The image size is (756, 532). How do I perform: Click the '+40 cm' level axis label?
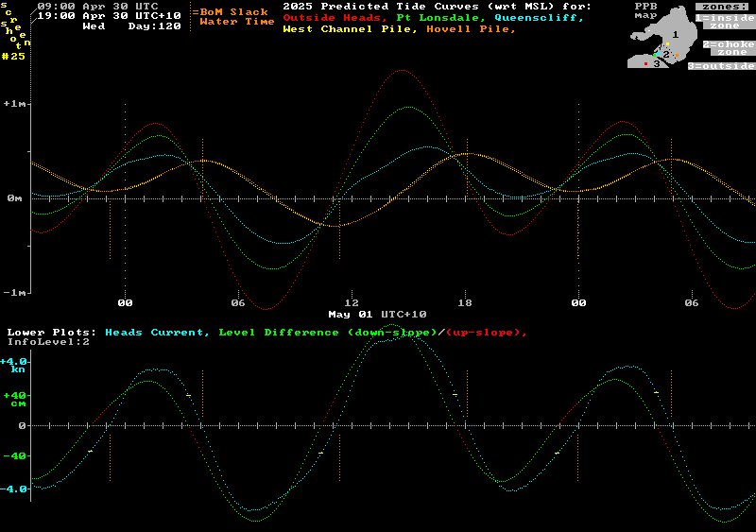coord(14,400)
